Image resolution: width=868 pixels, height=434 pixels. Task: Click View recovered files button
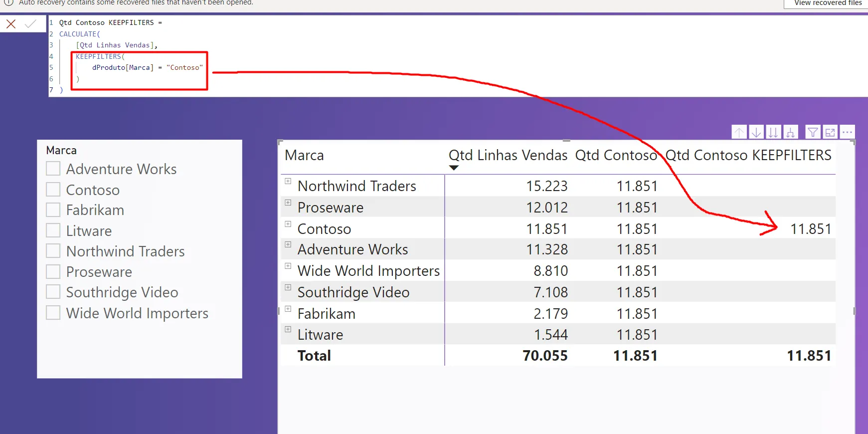pyautogui.click(x=828, y=3)
